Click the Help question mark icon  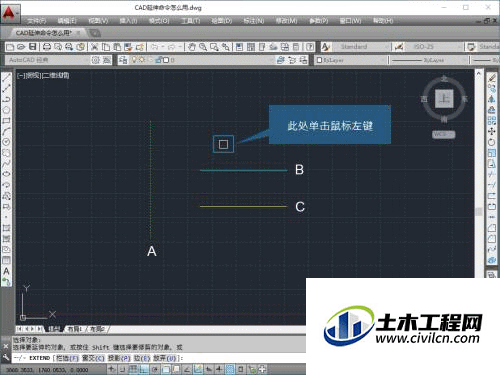(310, 47)
